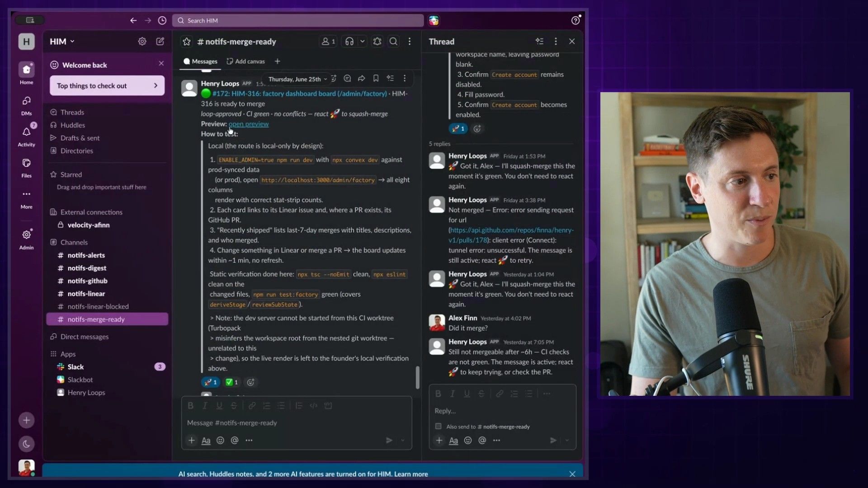The image size is (868, 488).
Task: Open Drafts & sent in sidebar
Action: point(80,138)
